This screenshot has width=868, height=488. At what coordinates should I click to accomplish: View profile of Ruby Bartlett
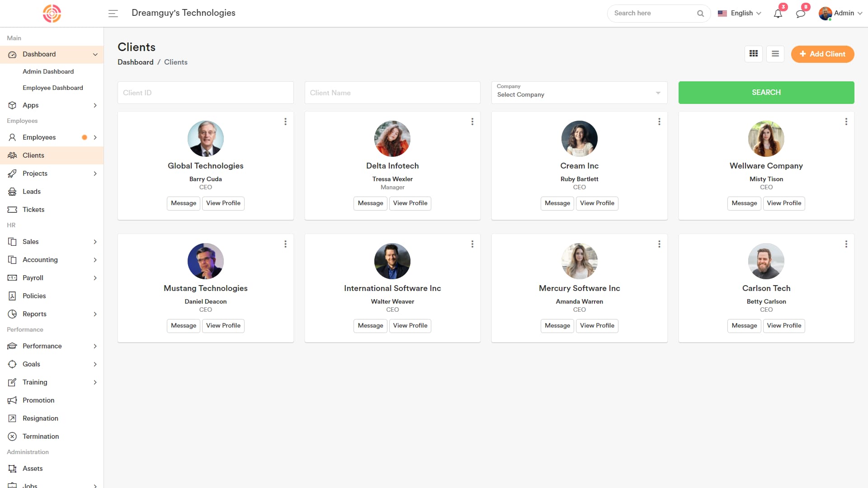597,203
